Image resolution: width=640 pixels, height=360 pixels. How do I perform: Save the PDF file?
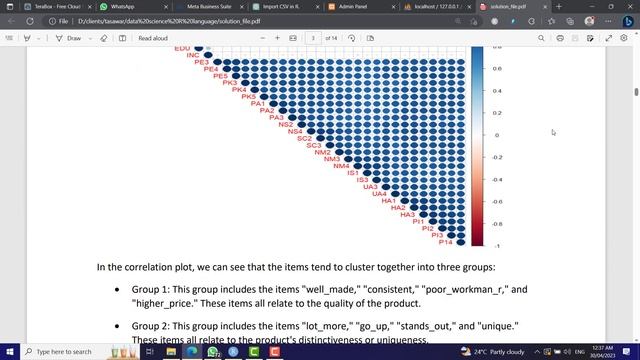click(575, 38)
